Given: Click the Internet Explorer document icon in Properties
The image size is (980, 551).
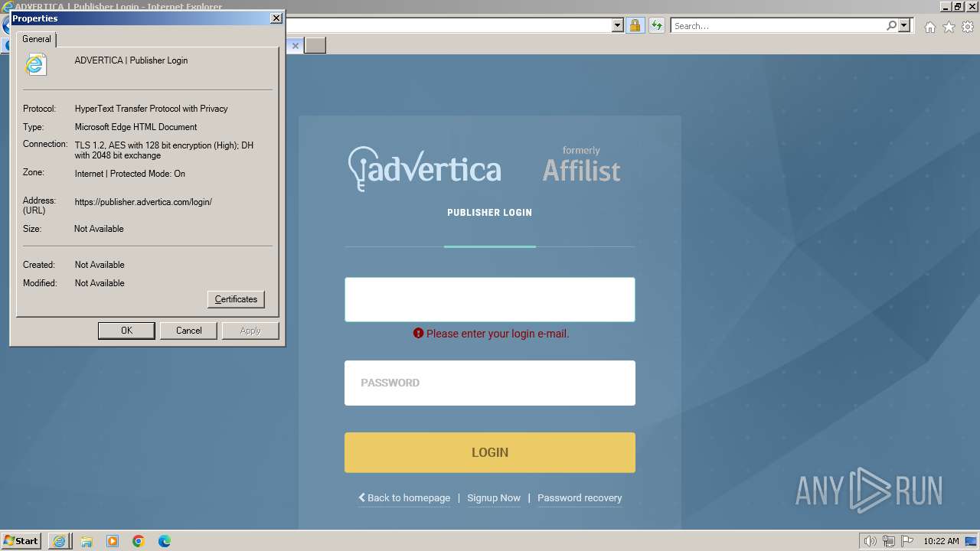Looking at the screenshot, I should 35,64.
